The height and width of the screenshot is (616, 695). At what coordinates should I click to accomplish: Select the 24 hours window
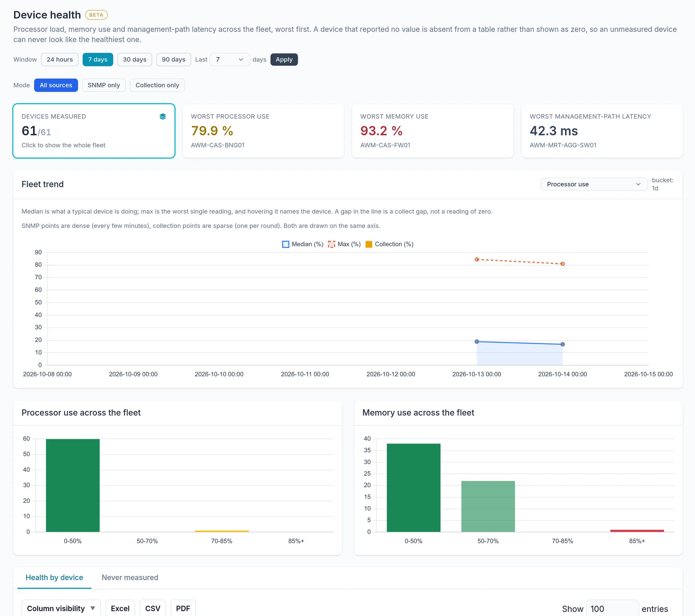[60, 59]
